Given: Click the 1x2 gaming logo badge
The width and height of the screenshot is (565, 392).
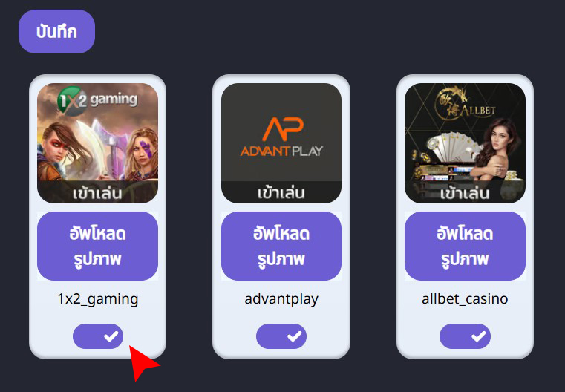Looking at the screenshot, I should [x=97, y=100].
